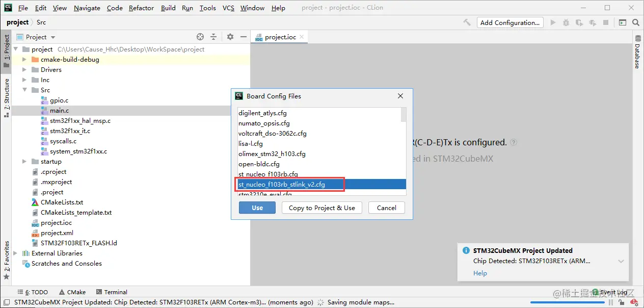644x308 pixels.
Task: Switch to the 1: Project sidebar tab
Action: [6, 51]
